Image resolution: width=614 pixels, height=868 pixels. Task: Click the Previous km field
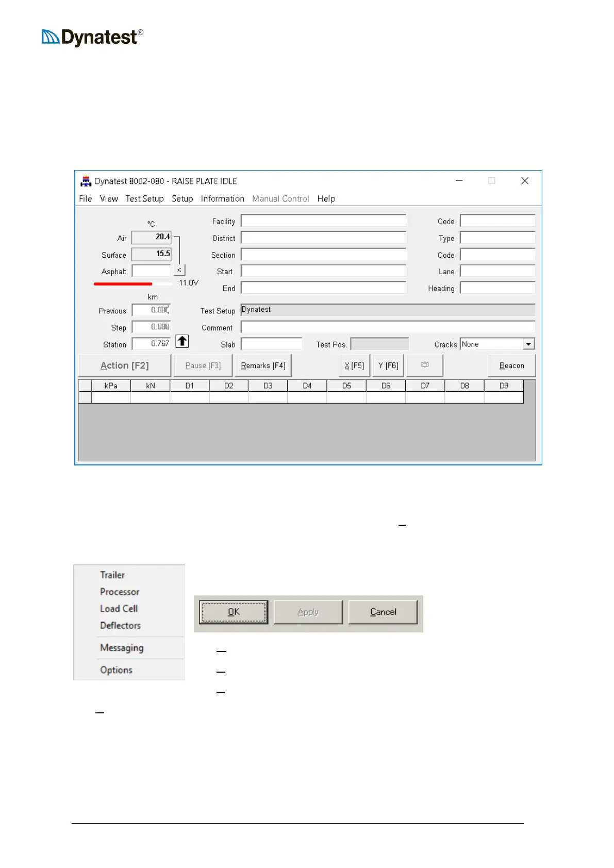click(151, 310)
